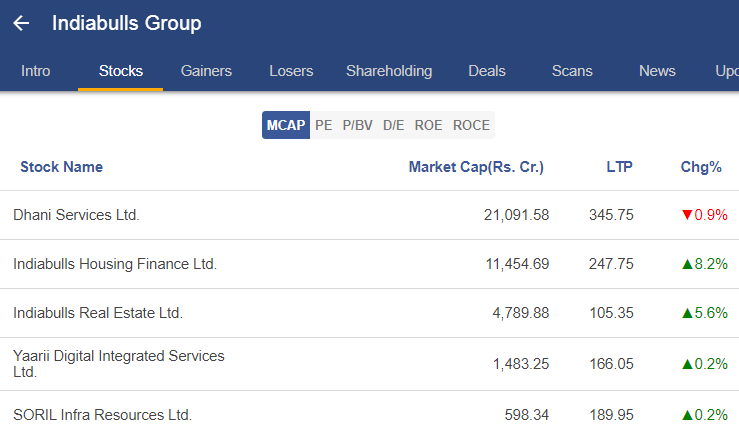The height and width of the screenshot is (440, 739).
Task: Switch metric to P/BV
Action: tap(357, 125)
